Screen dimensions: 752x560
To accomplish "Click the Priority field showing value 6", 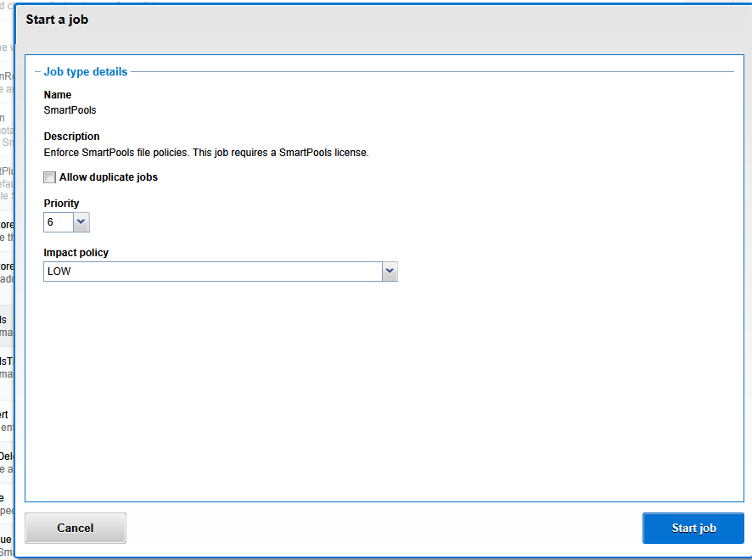I will (58, 222).
